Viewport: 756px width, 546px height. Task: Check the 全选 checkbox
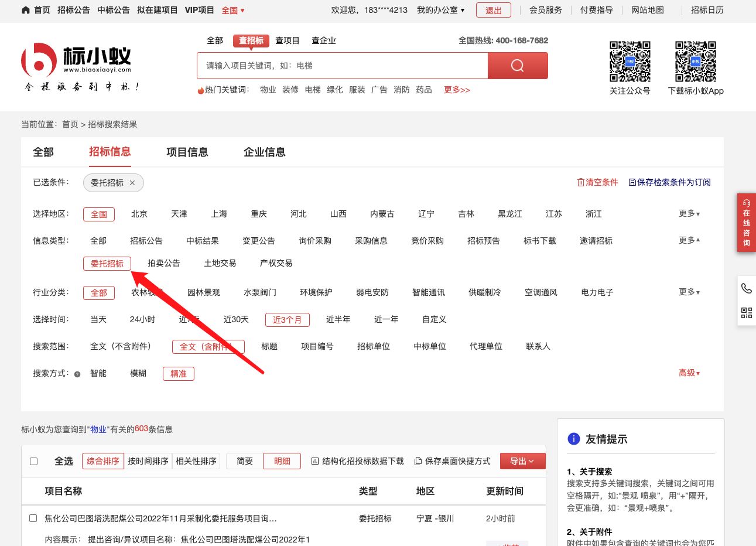[34, 461]
